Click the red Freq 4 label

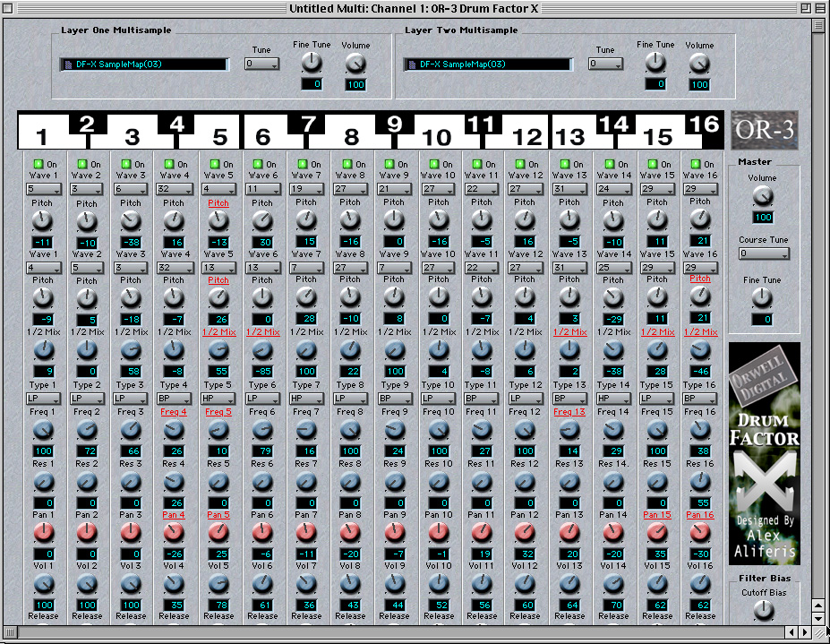click(x=175, y=412)
